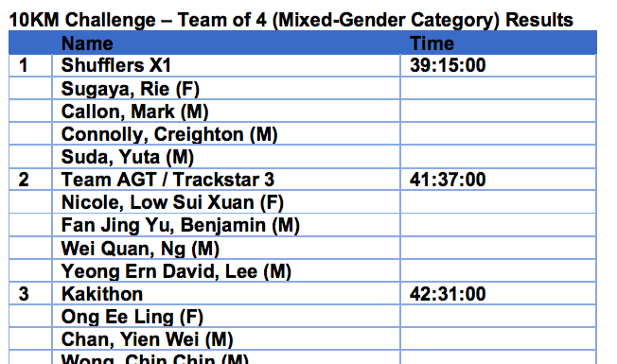Viewport: 617px width, 364px height.
Task: Select the Shufflers X1 team name
Action: 116,65
